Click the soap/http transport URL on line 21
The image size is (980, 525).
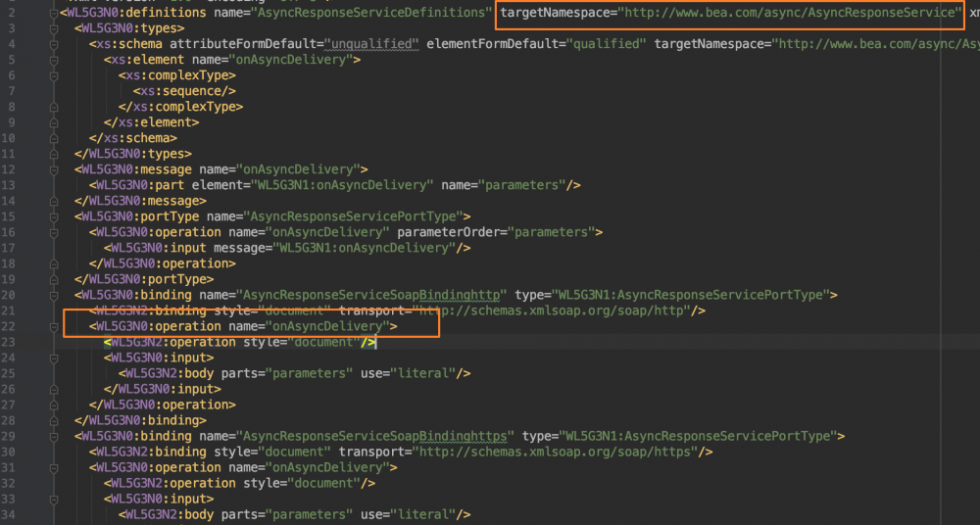[552, 310]
